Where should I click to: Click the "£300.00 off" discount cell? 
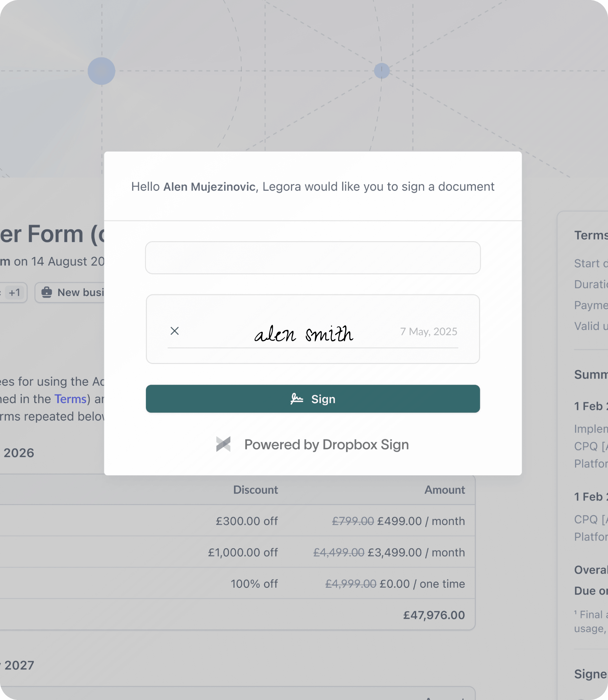[x=247, y=521]
